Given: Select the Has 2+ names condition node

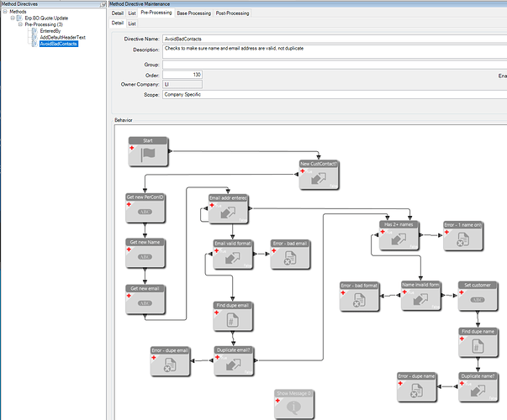Looking at the screenshot, I should tap(399, 235).
